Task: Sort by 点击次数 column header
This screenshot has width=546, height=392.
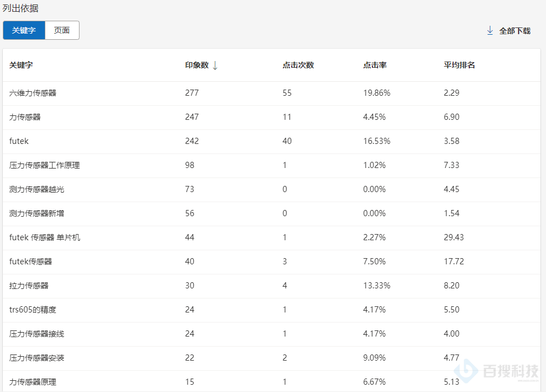Action: coord(298,65)
